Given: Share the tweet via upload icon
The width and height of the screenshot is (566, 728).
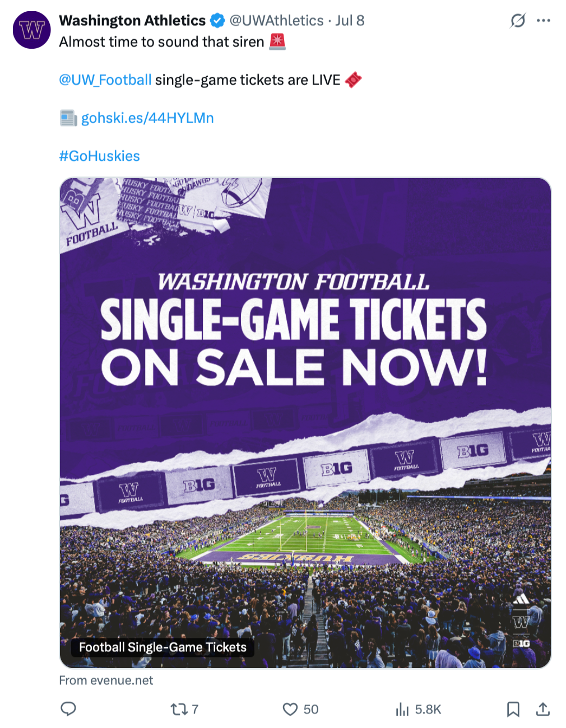Looking at the screenshot, I should [542, 709].
